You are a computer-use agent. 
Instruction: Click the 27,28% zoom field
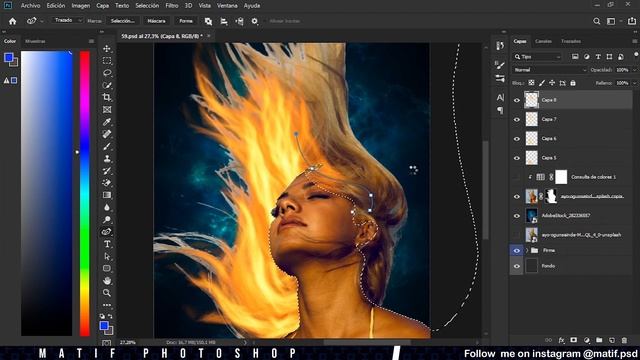click(x=128, y=342)
